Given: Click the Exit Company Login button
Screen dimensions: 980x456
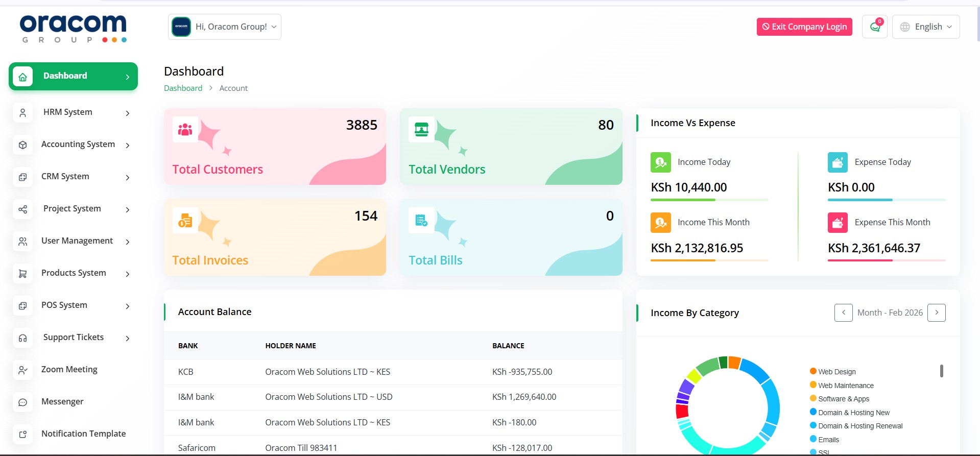Looking at the screenshot, I should (804, 27).
